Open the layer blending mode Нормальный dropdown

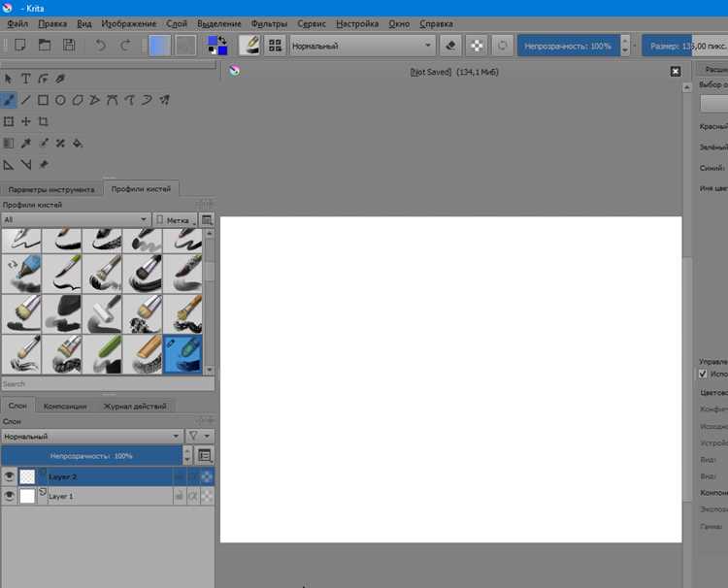[91, 437]
